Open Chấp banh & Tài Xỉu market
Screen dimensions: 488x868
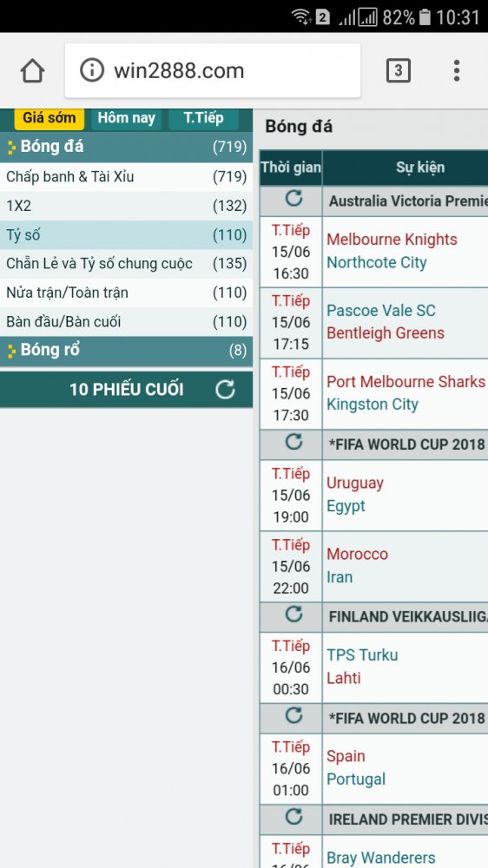pyautogui.click(x=126, y=177)
